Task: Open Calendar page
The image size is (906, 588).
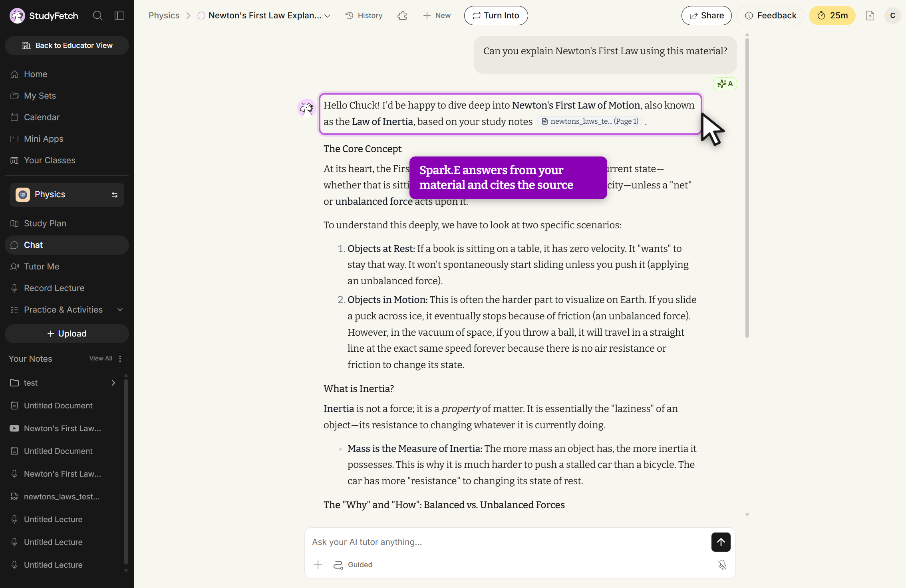Action: 67,117
